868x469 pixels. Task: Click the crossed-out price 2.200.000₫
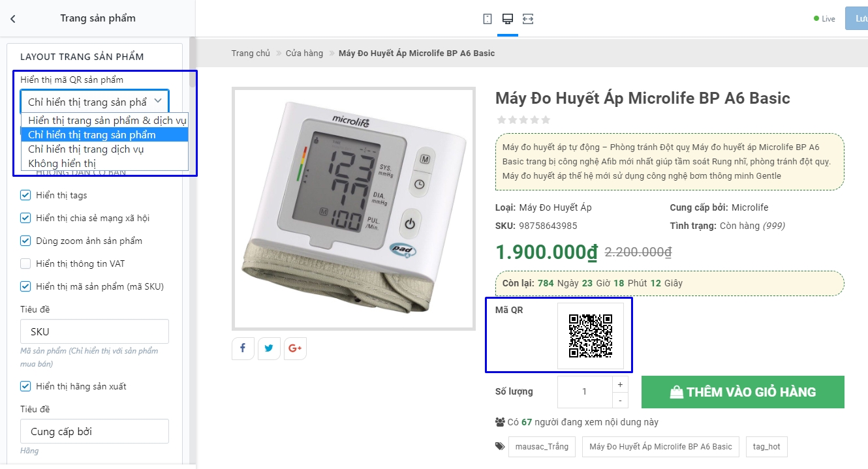pos(638,252)
